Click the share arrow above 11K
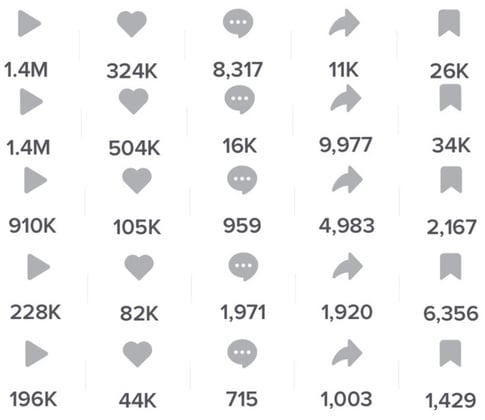Image resolution: width=485 pixels, height=420 pixels. tap(344, 23)
